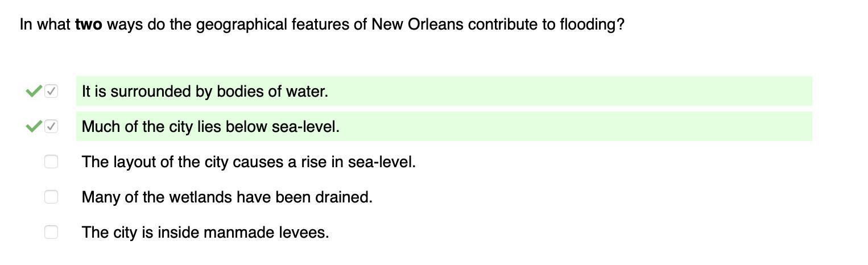
Task: Click the green highlighted first answer row
Action: (x=444, y=91)
